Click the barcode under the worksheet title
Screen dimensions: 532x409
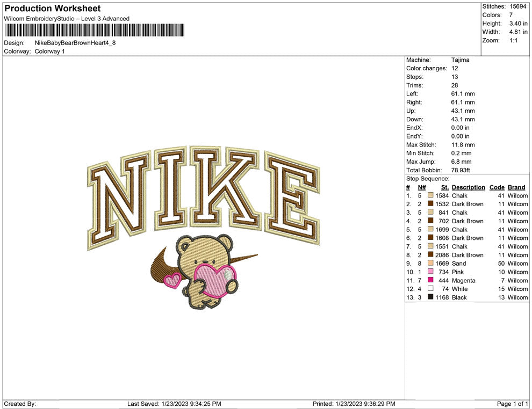95,30
